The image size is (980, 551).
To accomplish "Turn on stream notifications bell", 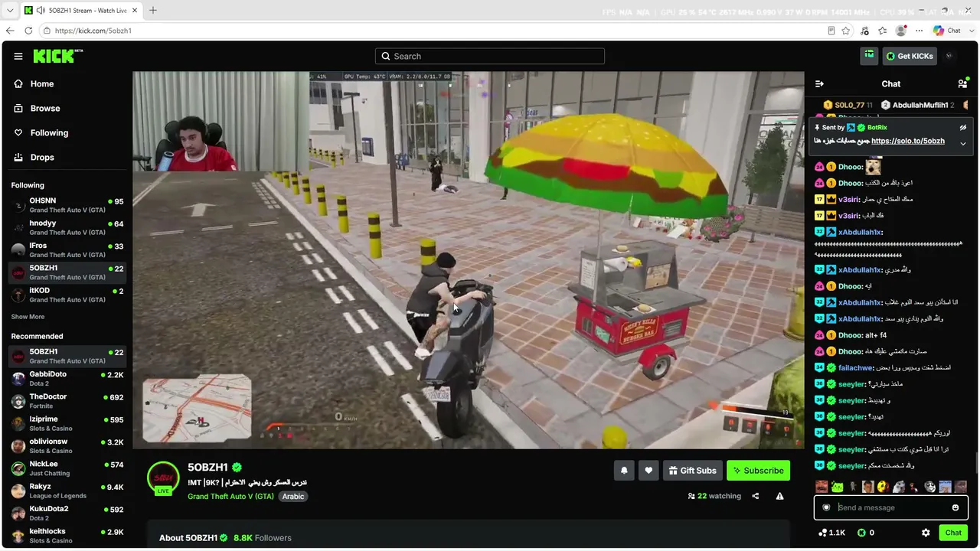I will (x=624, y=471).
